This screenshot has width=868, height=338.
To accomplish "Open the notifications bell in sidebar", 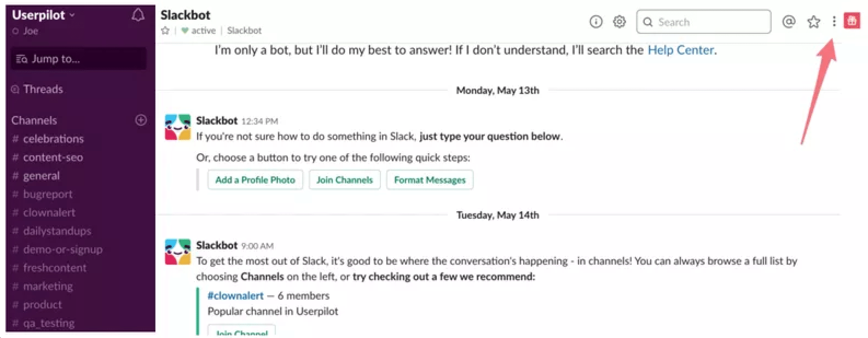I will click(x=138, y=15).
